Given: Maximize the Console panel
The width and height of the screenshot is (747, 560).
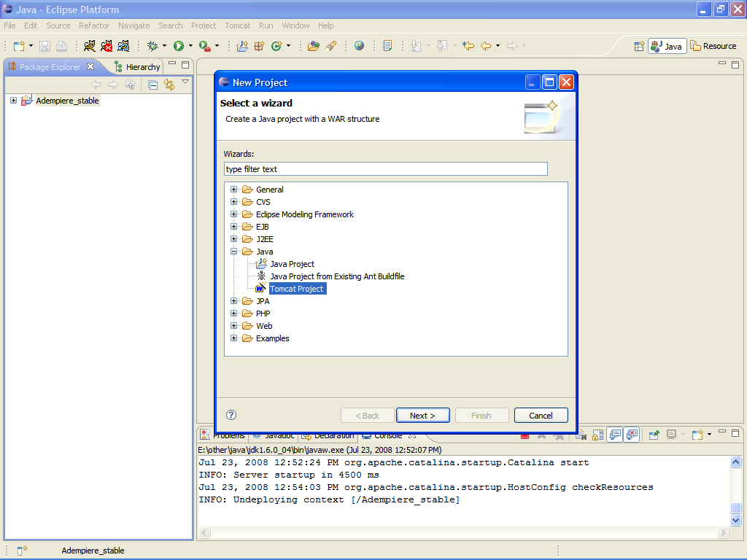Looking at the screenshot, I should [735, 433].
